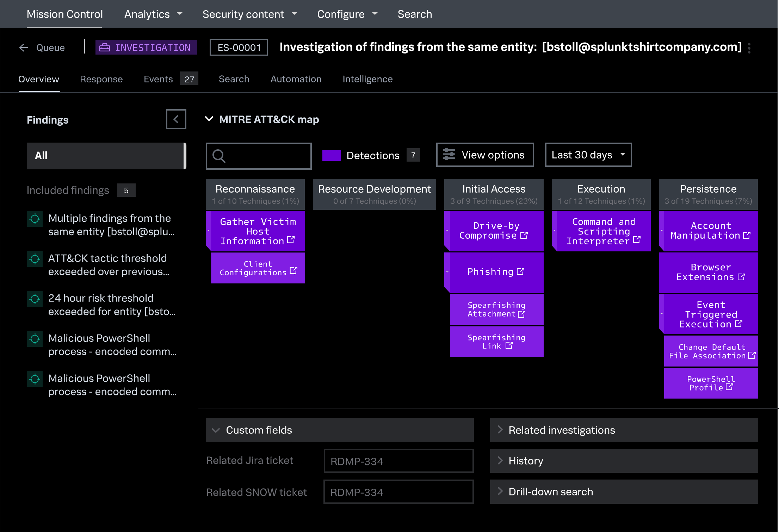Click the purple Detections color swatch
Screen dimensions: 779x532
331,155
